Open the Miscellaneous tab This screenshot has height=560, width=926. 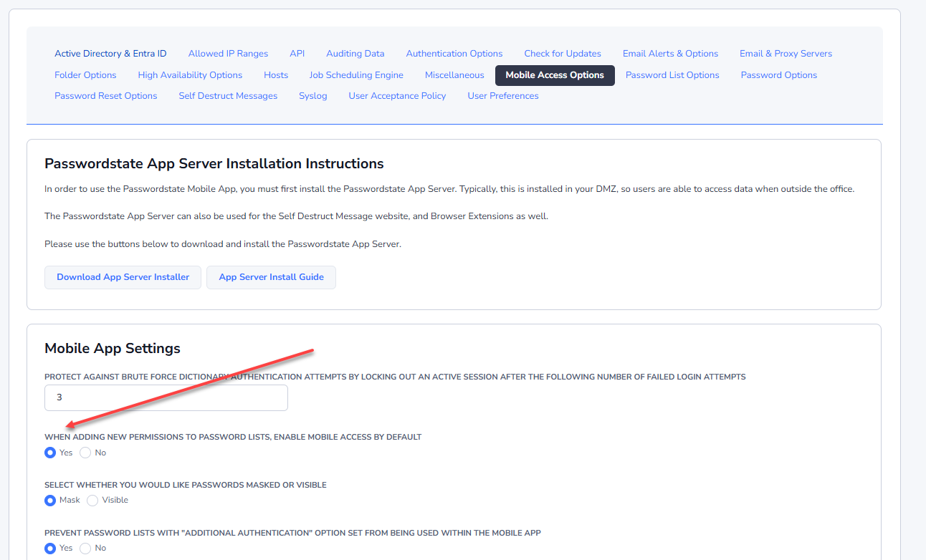pyautogui.click(x=454, y=75)
